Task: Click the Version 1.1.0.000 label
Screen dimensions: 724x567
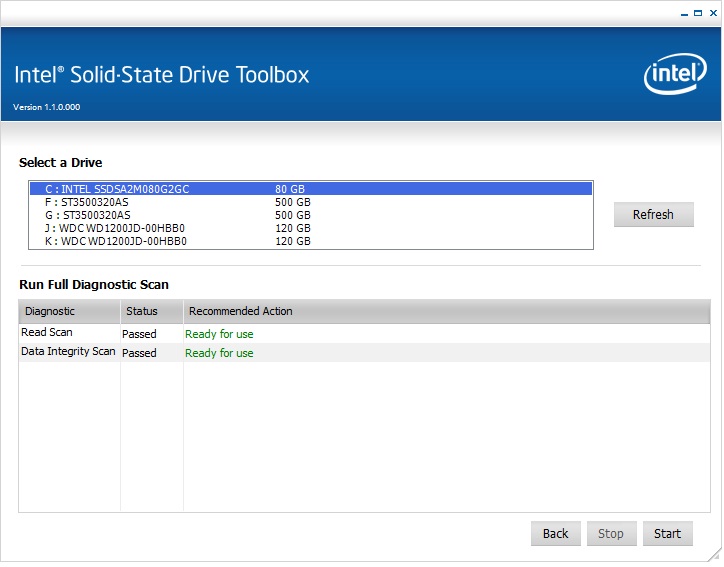Action: pos(47,107)
